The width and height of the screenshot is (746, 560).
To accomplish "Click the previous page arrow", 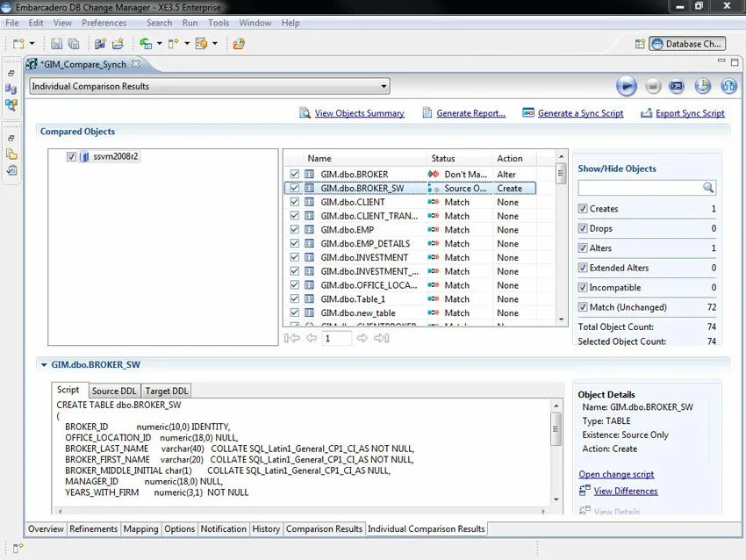I will tap(312, 338).
